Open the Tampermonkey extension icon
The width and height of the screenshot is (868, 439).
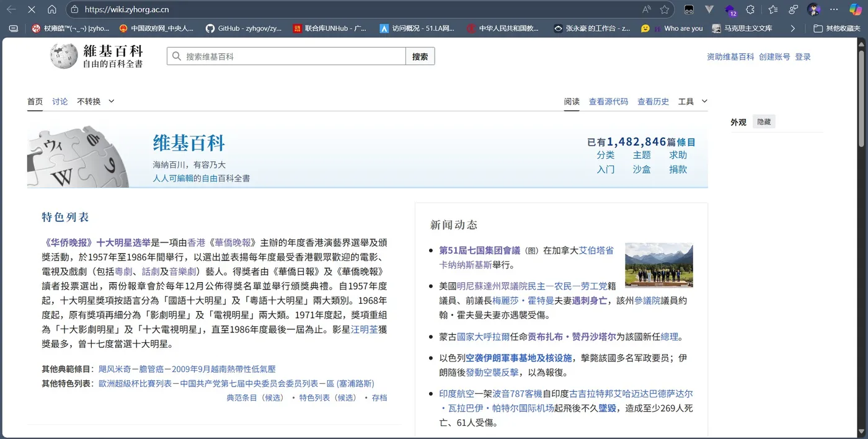click(x=688, y=9)
